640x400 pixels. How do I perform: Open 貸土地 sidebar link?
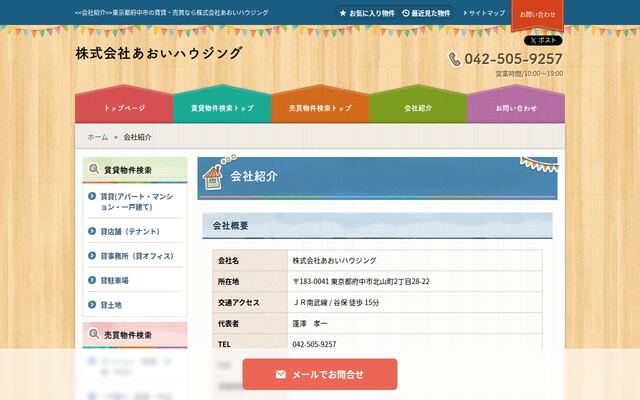(x=111, y=305)
